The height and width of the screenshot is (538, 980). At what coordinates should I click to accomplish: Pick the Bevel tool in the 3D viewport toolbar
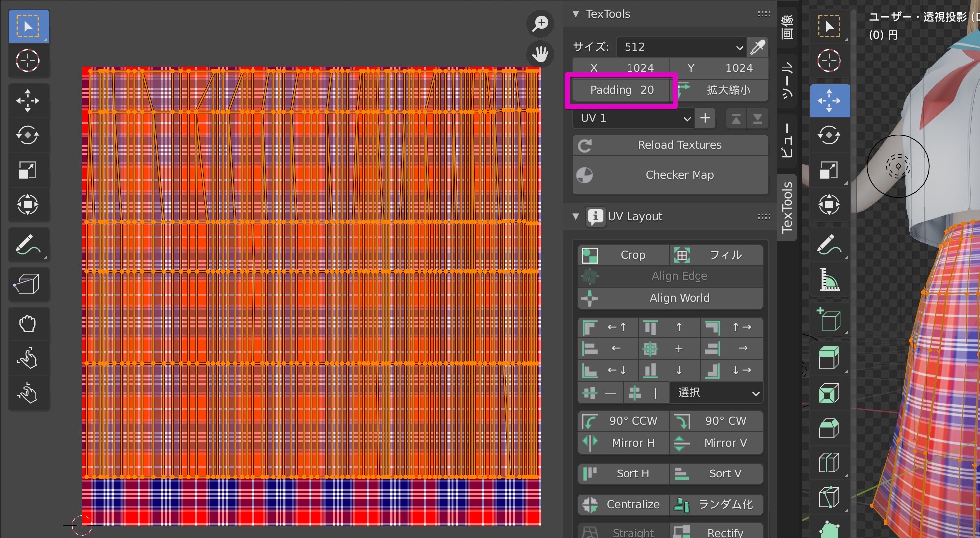pos(830,427)
